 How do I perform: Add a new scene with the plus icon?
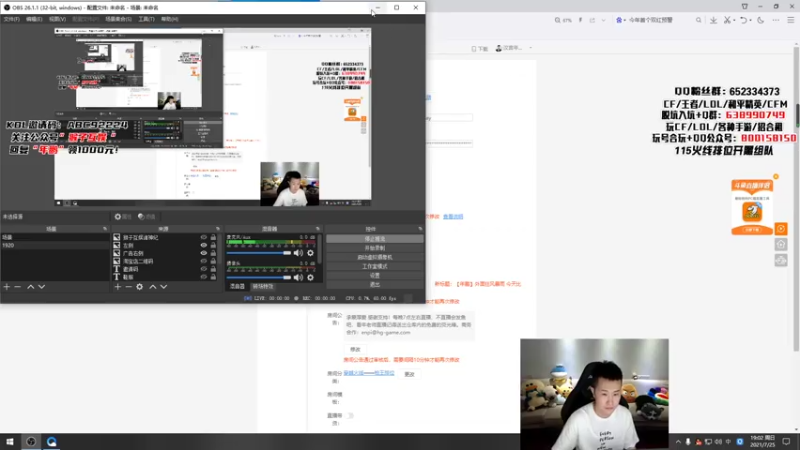coord(7,287)
